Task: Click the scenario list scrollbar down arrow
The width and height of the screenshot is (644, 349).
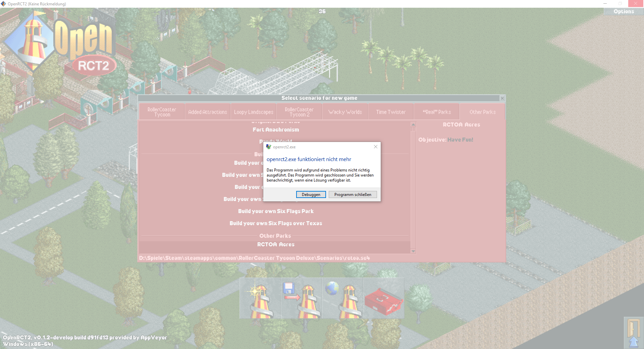Action: point(413,251)
